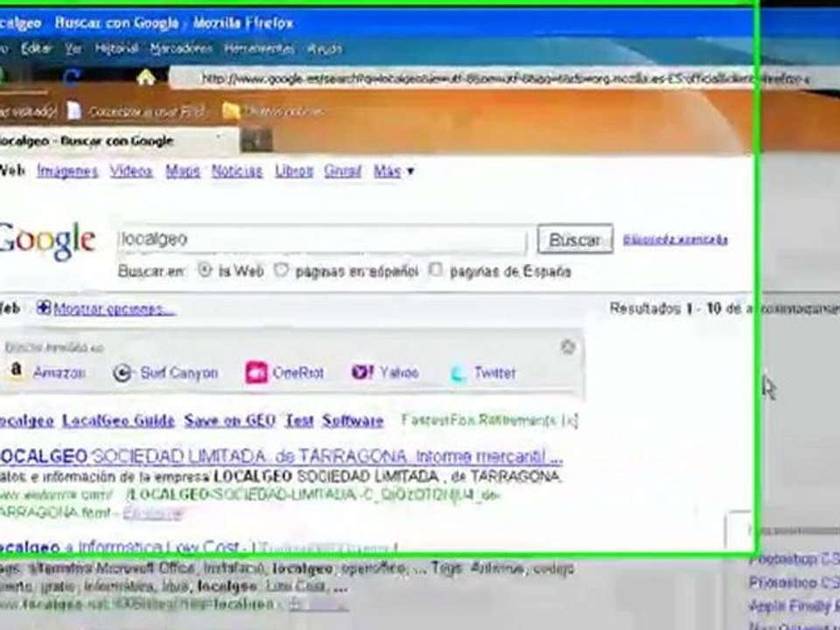
Task: Reload the page with the blue refresh arrow
Action: [71, 78]
